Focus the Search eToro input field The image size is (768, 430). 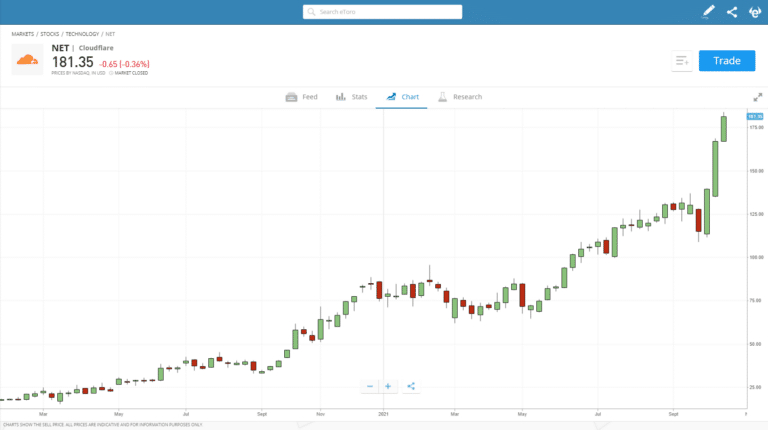click(x=382, y=12)
